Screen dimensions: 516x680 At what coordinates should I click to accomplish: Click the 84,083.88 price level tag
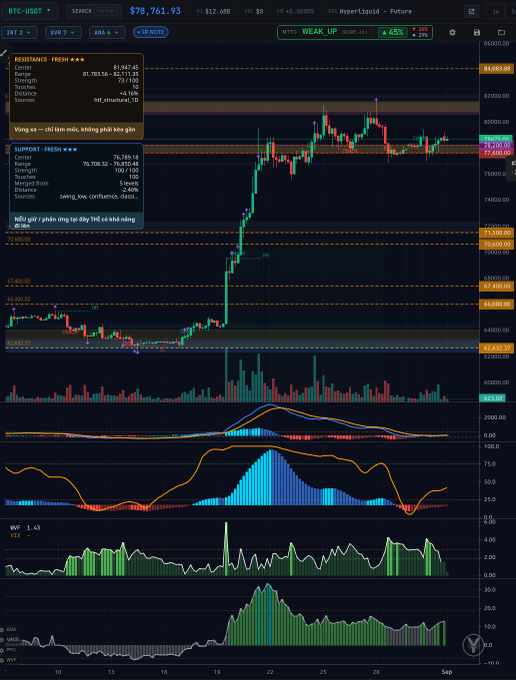click(x=496, y=69)
